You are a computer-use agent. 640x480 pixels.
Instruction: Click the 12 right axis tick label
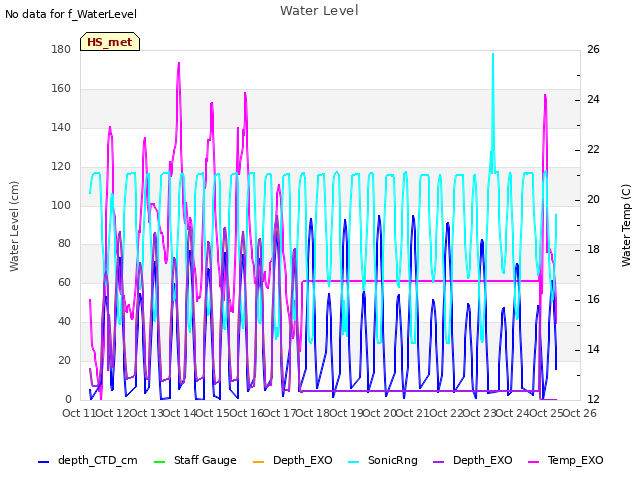click(593, 400)
